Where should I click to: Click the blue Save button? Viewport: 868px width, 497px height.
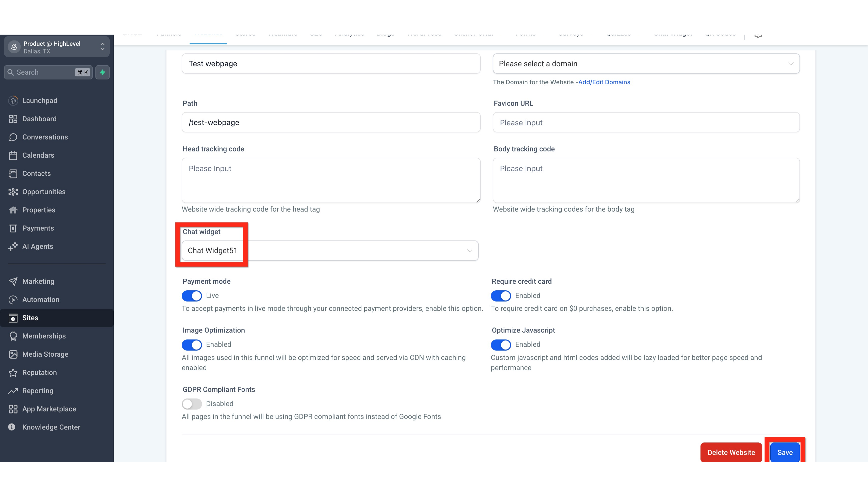[785, 452]
